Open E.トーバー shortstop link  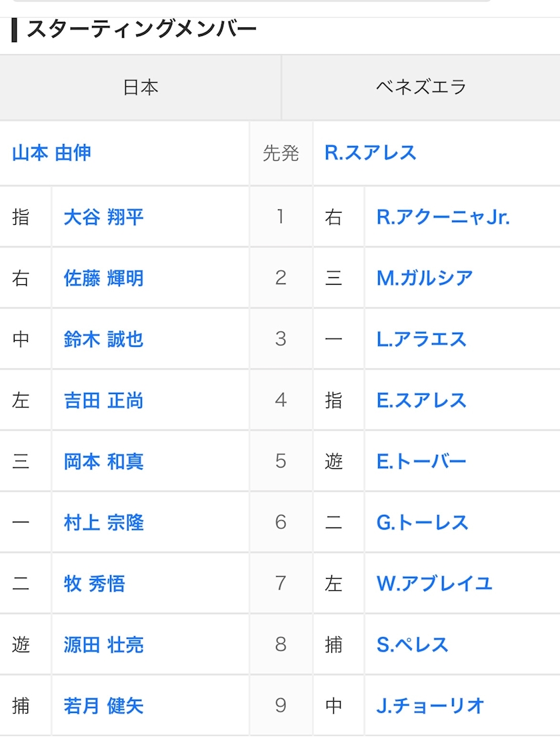pyautogui.click(x=421, y=462)
